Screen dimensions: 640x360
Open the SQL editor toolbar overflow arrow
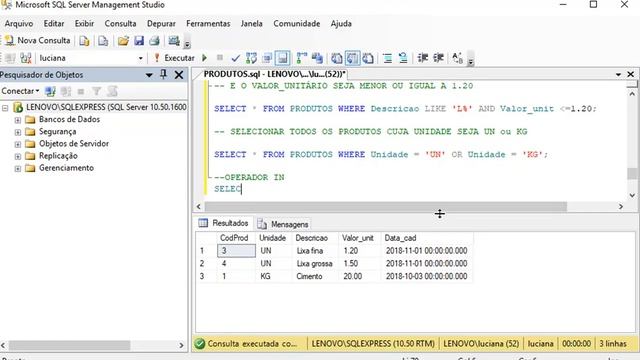(x=471, y=61)
